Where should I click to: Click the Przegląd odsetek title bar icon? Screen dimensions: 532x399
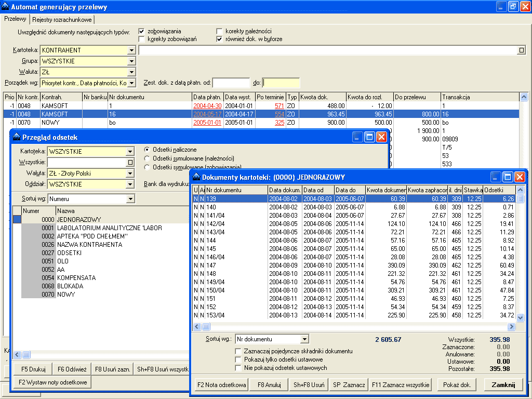pyautogui.click(x=16, y=137)
